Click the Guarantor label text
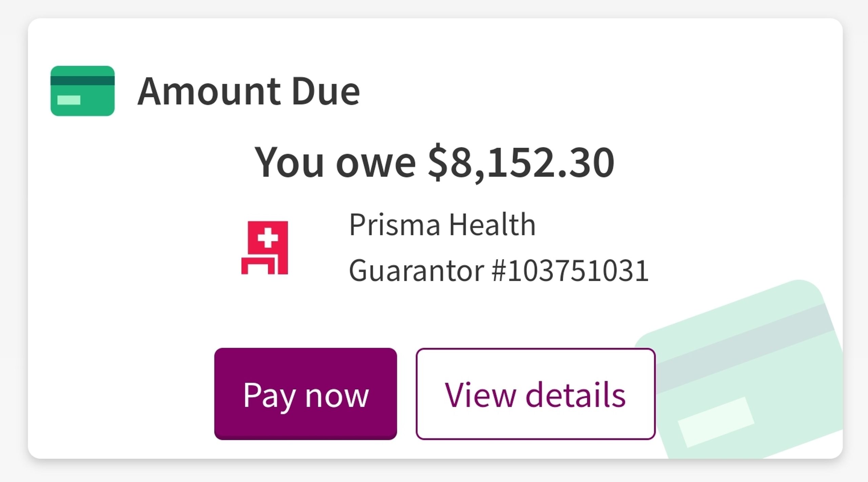Image resolution: width=868 pixels, height=482 pixels. pyautogui.click(x=416, y=271)
